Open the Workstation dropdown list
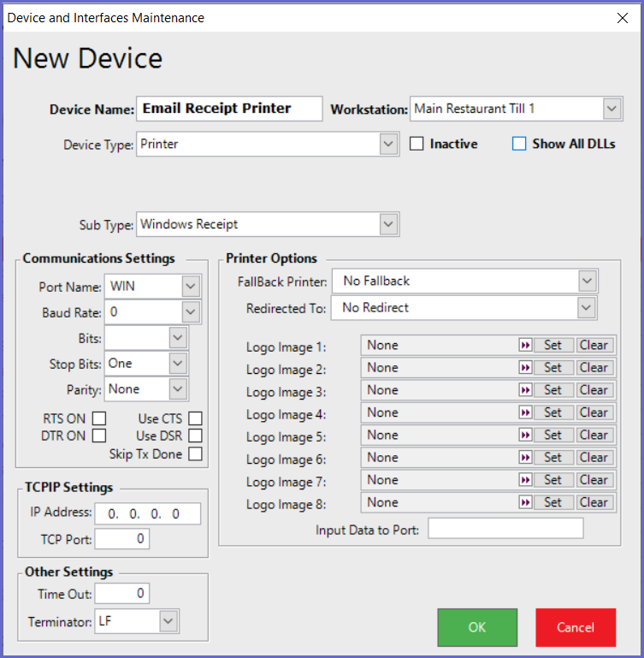644x658 pixels. click(x=612, y=109)
